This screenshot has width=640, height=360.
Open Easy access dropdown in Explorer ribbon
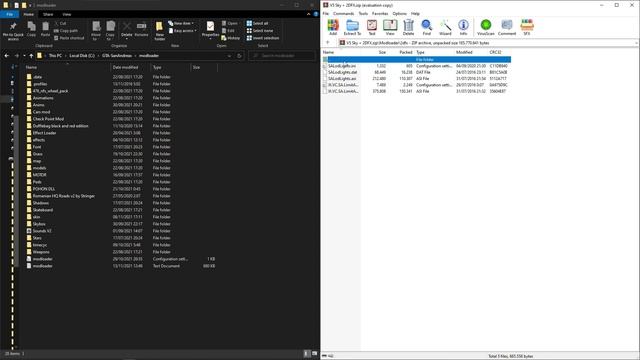(182, 31)
